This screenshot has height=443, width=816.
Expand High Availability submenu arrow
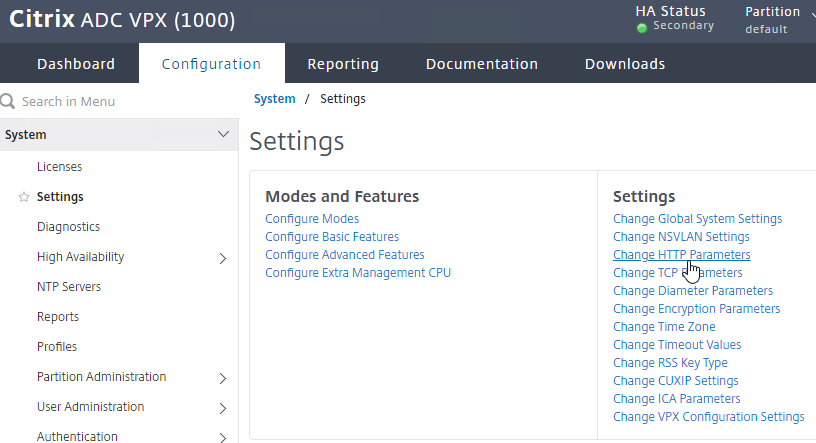[x=223, y=258]
